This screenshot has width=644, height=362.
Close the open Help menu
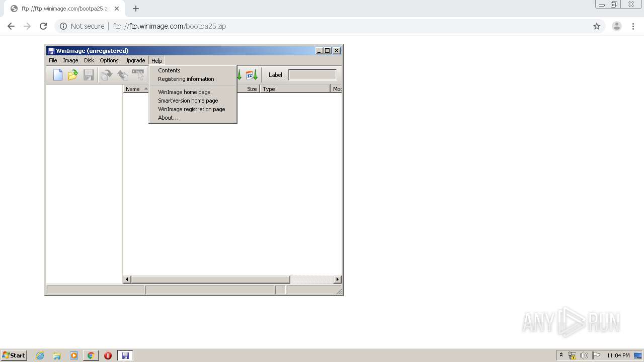tap(157, 60)
